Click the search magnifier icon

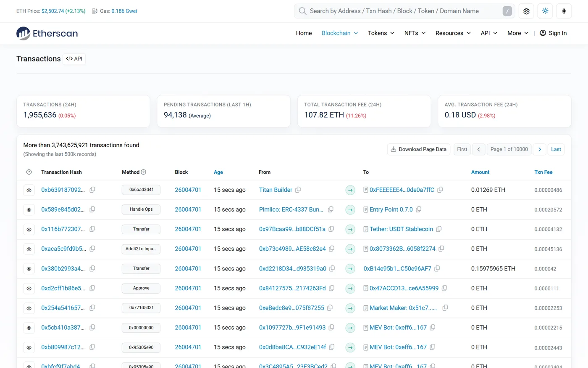302,11
